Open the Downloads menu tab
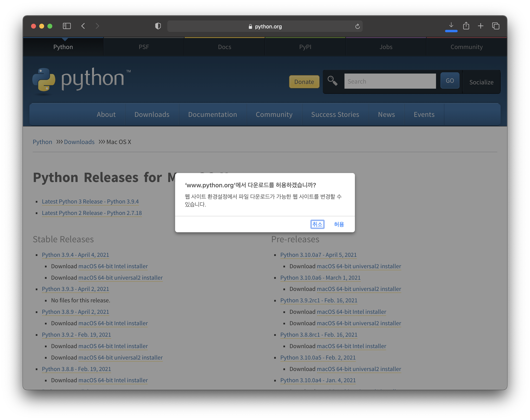Image resolution: width=530 pixels, height=420 pixels. point(151,114)
